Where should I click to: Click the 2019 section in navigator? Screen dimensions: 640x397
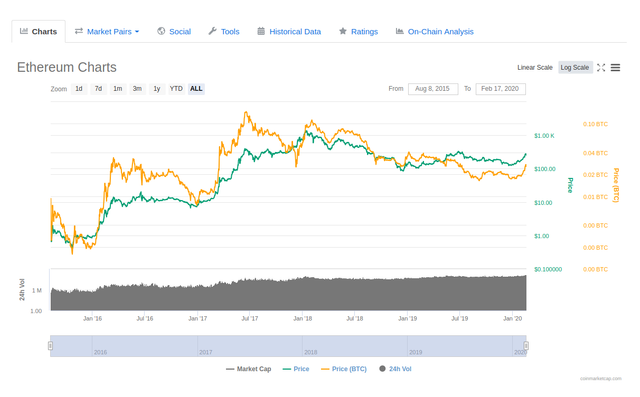pos(460,346)
